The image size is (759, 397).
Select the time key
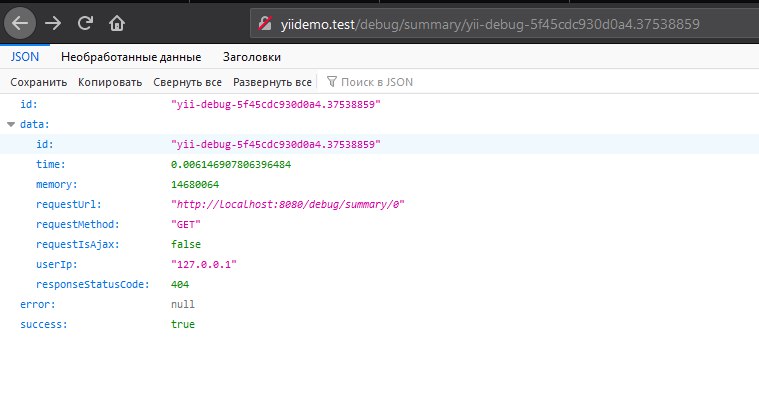point(50,165)
